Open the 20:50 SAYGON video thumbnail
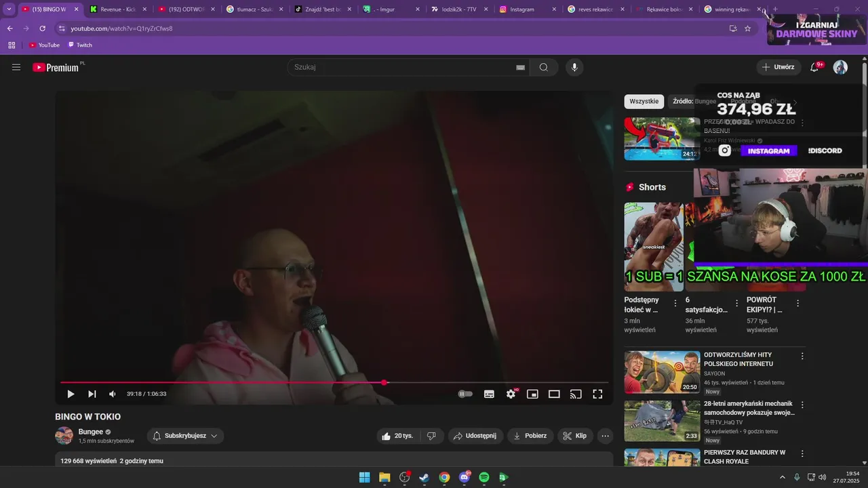Image resolution: width=868 pixels, height=488 pixels. (662, 372)
